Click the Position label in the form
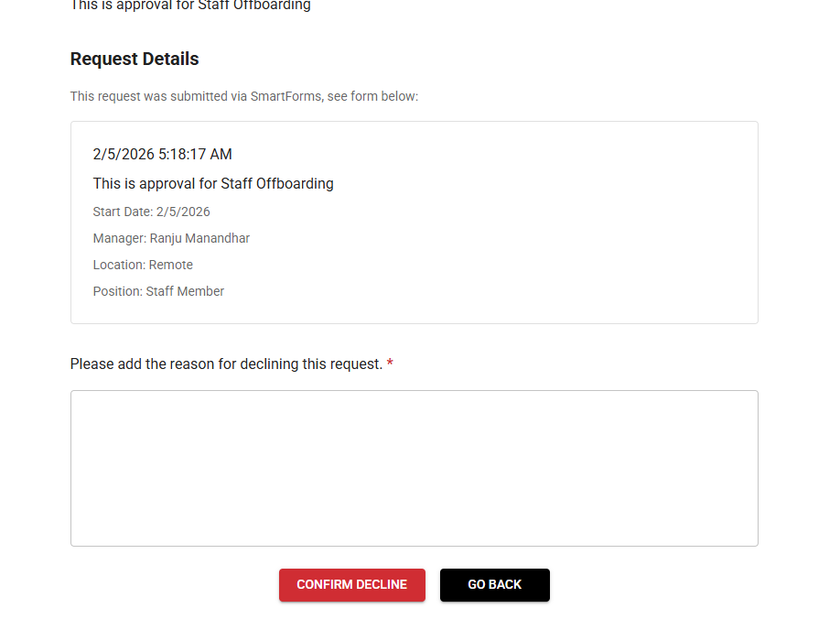840x619 pixels. point(117,292)
